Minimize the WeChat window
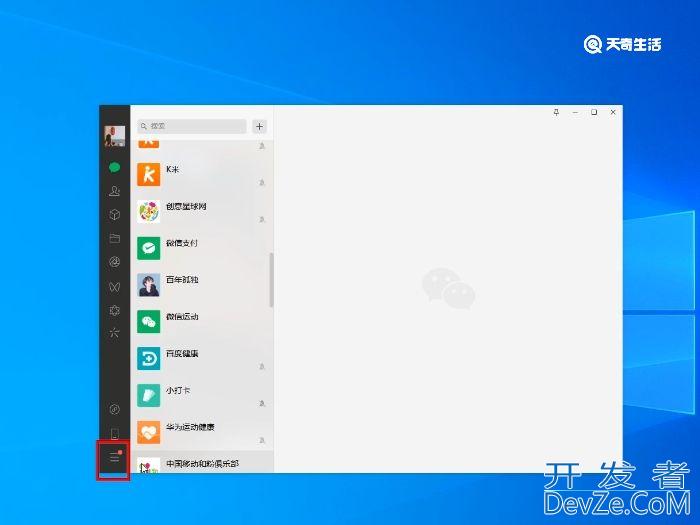 (x=575, y=112)
